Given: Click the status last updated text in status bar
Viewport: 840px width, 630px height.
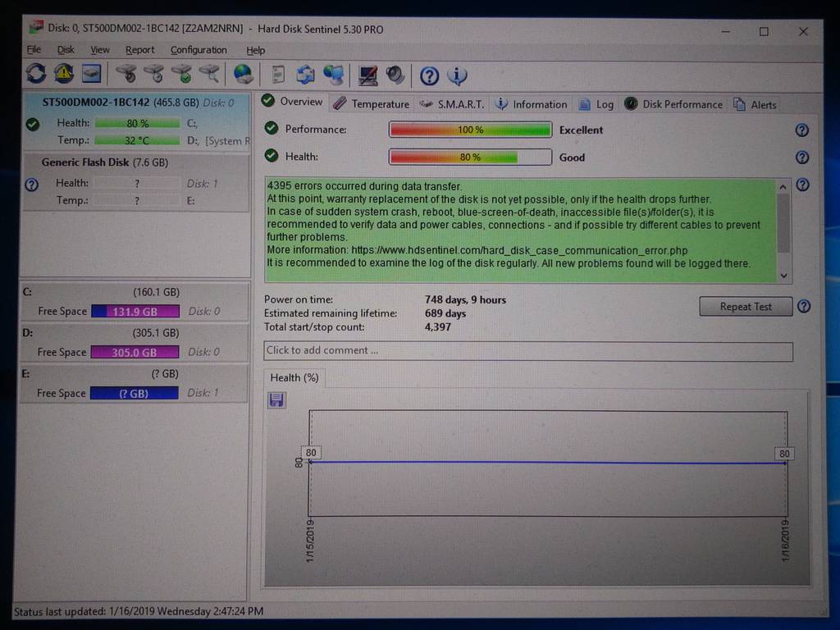Looking at the screenshot, I should pos(138,611).
